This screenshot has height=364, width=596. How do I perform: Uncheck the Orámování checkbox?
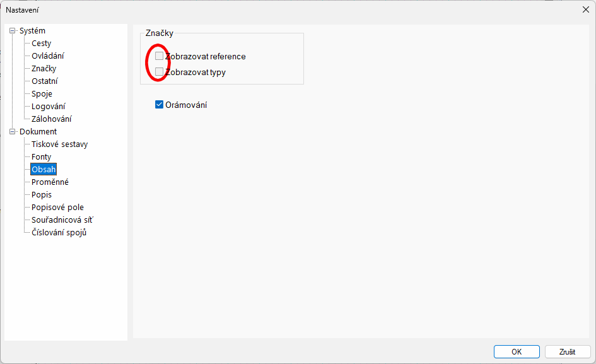point(159,105)
